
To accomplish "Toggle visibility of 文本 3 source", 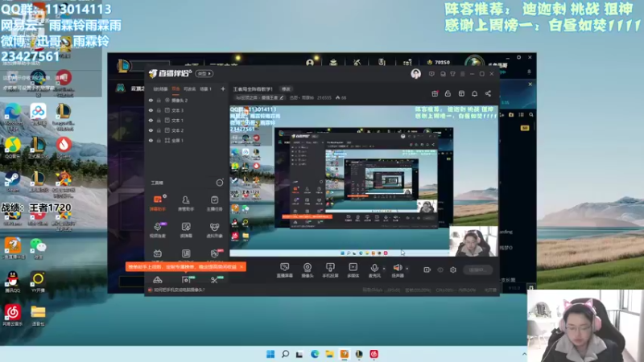I will [x=151, y=110].
